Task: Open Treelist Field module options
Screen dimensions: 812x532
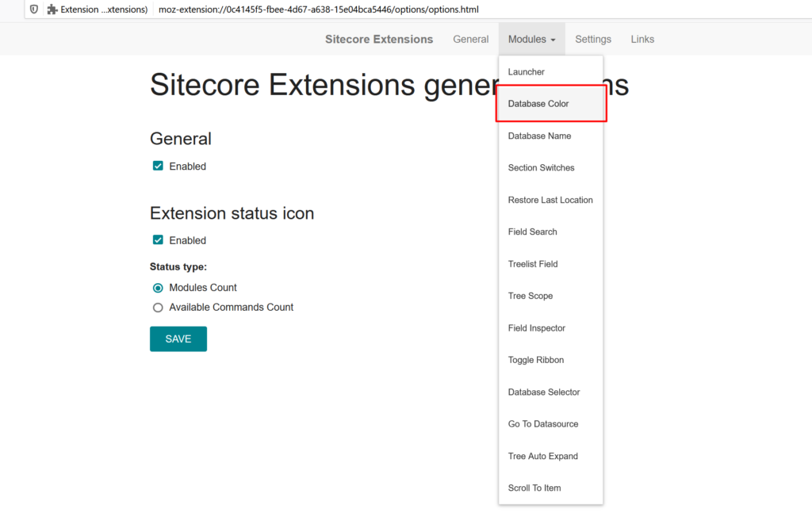Action: (x=550, y=264)
